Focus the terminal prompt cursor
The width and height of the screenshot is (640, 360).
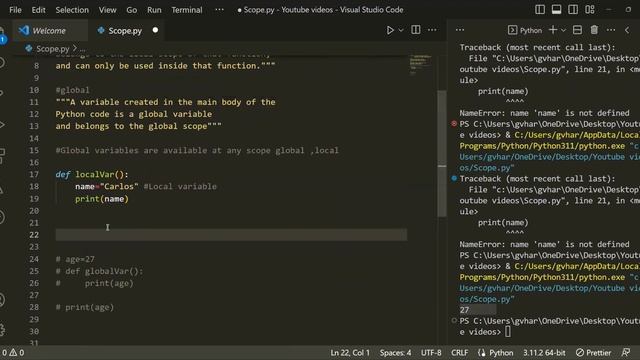(507, 332)
